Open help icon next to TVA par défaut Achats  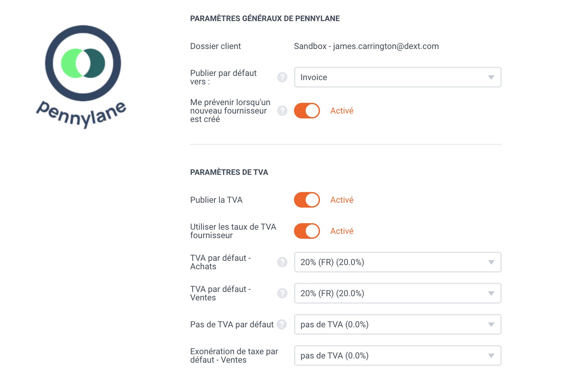(282, 262)
